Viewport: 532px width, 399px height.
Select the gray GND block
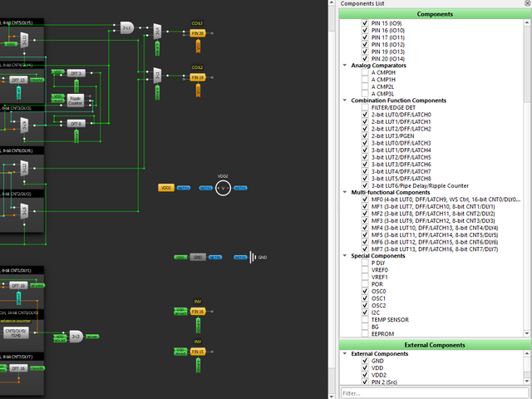(x=197, y=258)
